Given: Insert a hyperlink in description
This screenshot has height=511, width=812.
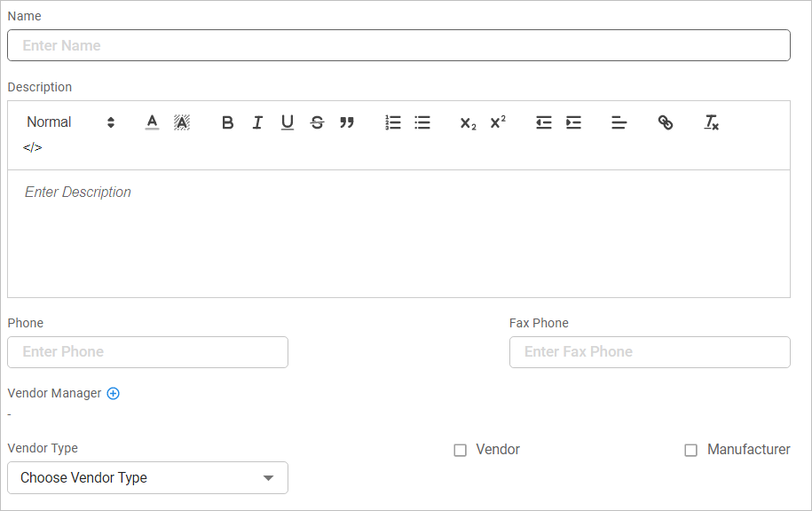Looking at the screenshot, I should coord(666,122).
